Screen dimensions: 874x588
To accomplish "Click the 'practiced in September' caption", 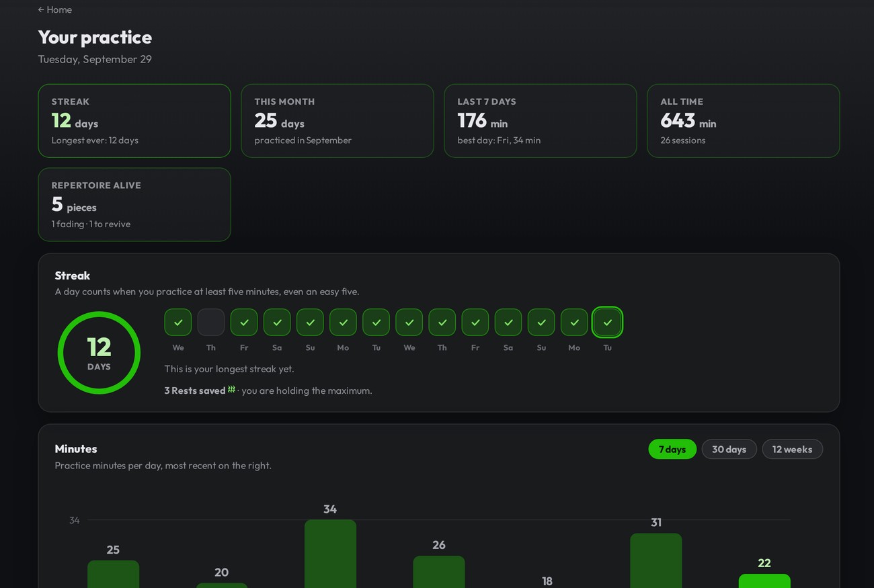I will (x=303, y=140).
